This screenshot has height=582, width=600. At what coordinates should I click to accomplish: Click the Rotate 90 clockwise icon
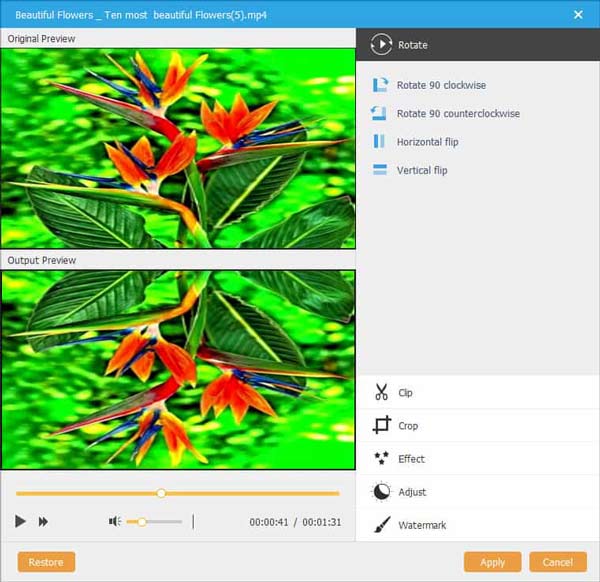pos(380,86)
